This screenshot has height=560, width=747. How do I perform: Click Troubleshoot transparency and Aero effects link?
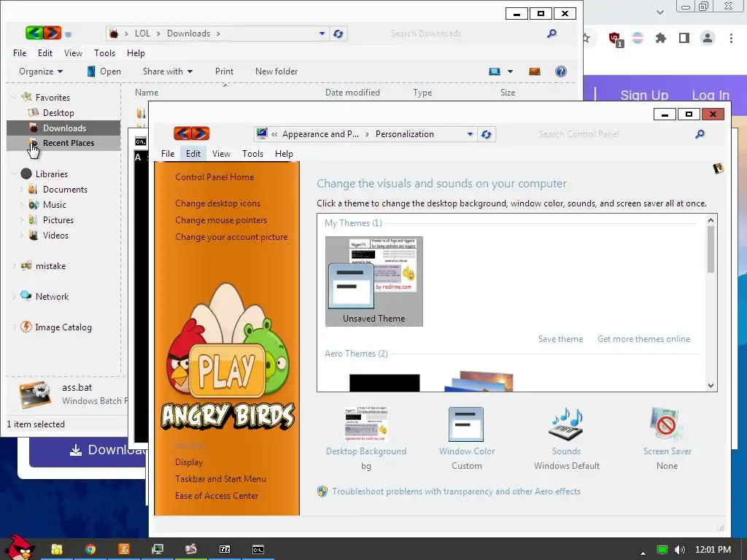click(456, 491)
